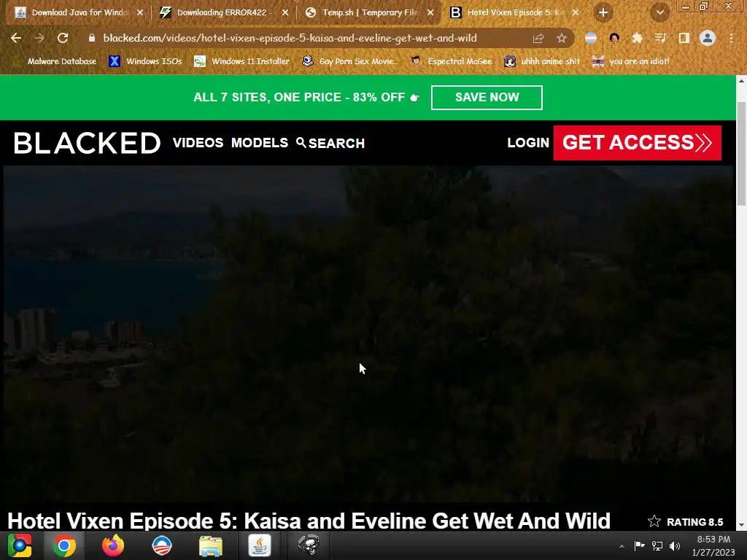Close the Downloading ERROR422 tab
This screenshot has width=747, height=560.
pyautogui.click(x=285, y=13)
